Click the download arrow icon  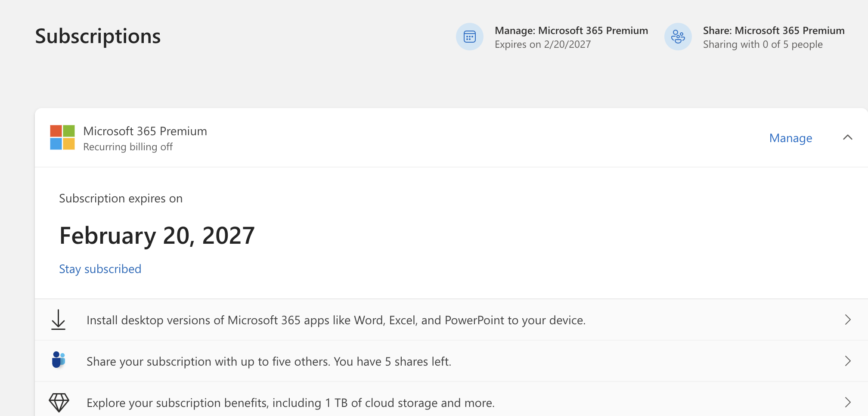[x=58, y=320]
